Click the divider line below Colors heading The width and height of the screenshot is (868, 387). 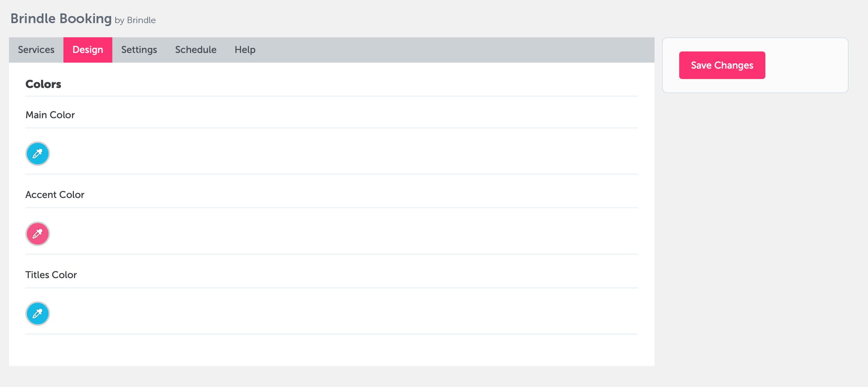(331, 96)
